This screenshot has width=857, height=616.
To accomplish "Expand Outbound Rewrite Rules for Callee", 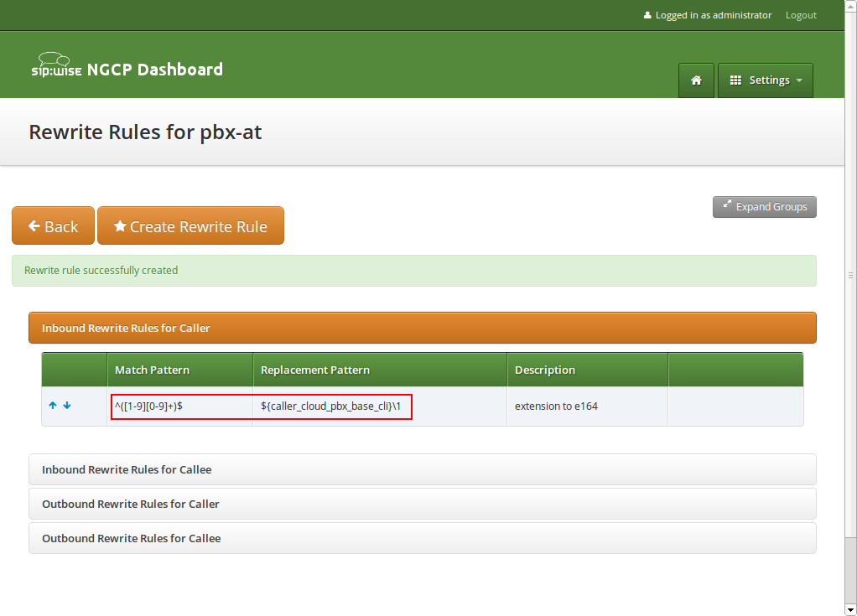I will click(422, 538).
